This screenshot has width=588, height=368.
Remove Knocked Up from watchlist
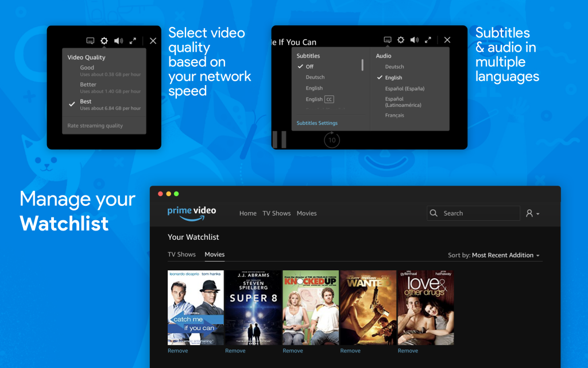293,351
